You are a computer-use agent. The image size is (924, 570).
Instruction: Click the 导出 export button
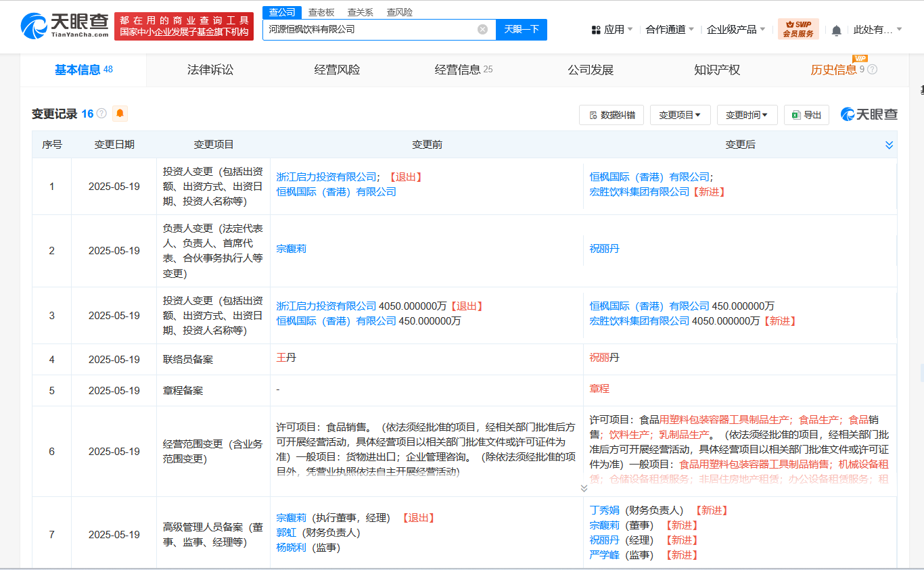click(806, 115)
